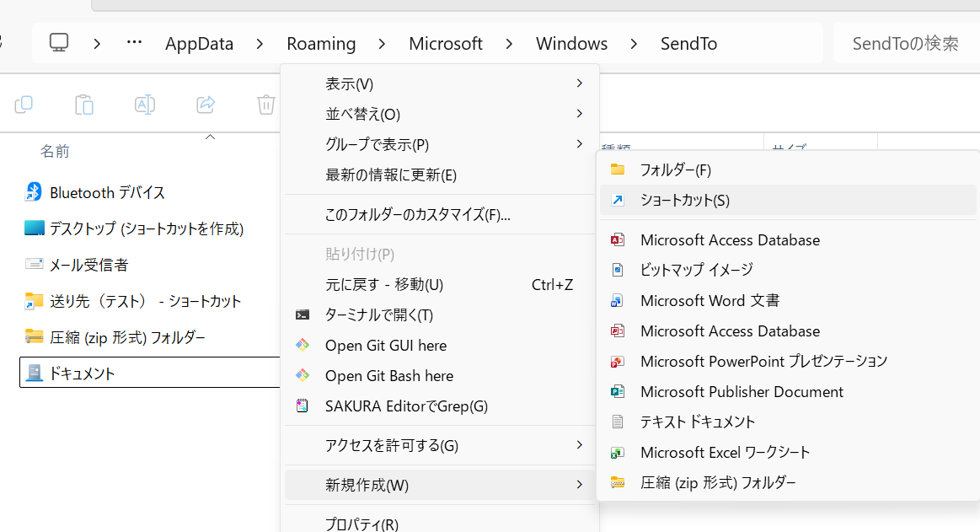Click the text document icon in submenu
The image size is (980, 532).
pyautogui.click(x=618, y=422)
